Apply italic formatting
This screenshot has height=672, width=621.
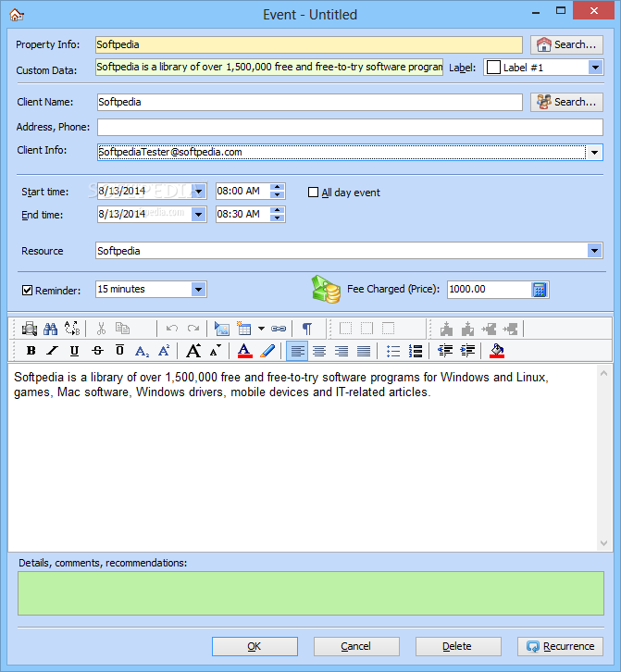(x=52, y=351)
